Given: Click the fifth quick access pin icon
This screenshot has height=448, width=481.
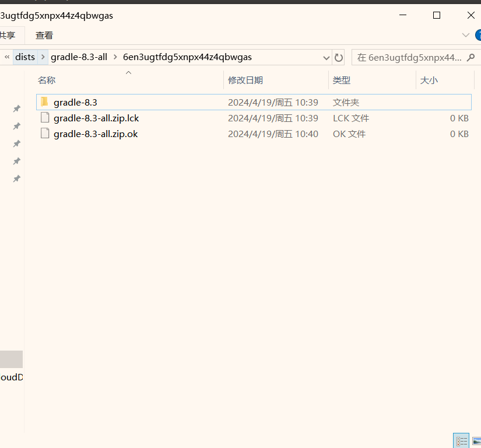Looking at the screenshot, I should 16,178.
